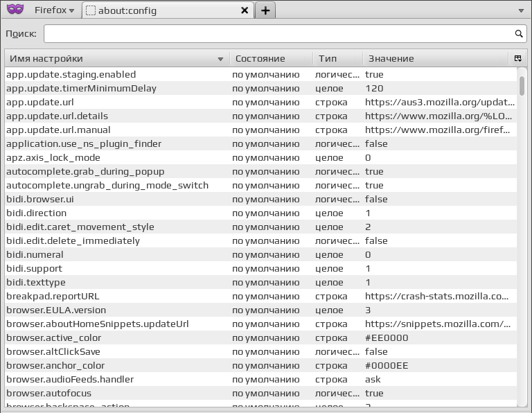Sort by Имя настройки column header
Viewport: 532px width, 413px height.
click(x=117, y=58)
